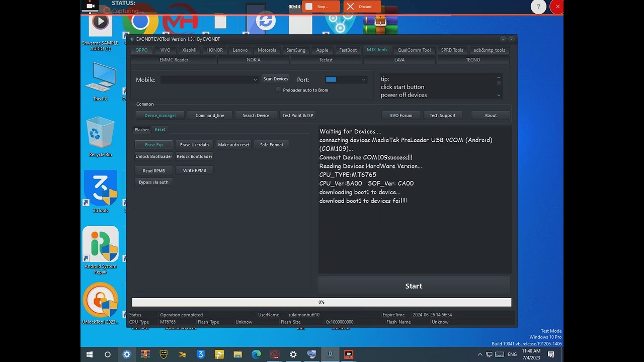Open the TECNO tab

(473, 60)
